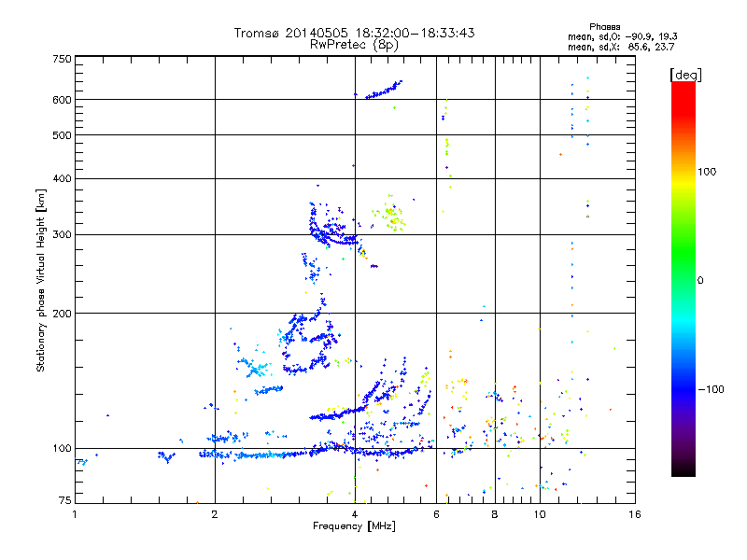The width and height of the screenshot is (747, 560).
Task: Click the y-axis '75' tick label
Action: coord(65,500)
